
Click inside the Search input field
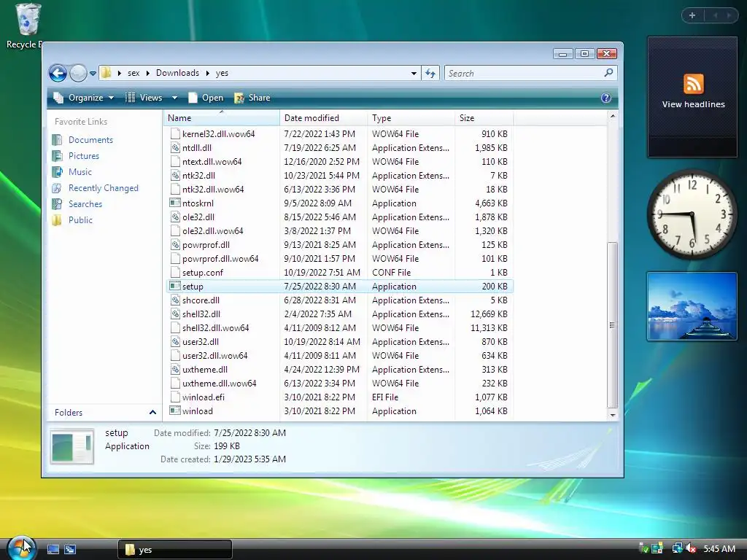coord(524,74)
